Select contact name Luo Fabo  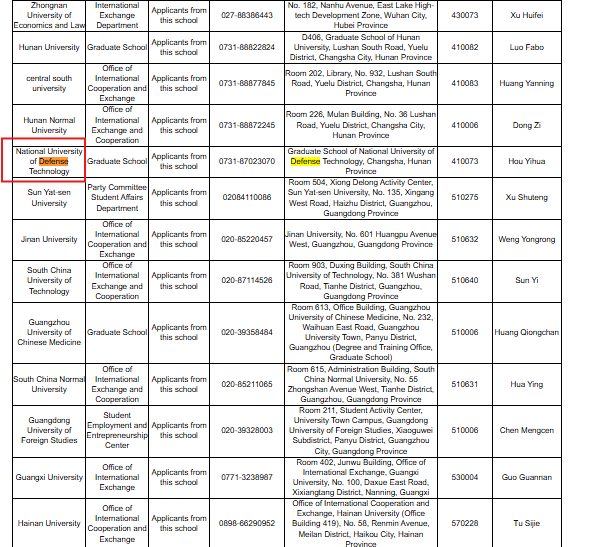tap(527, 47)
